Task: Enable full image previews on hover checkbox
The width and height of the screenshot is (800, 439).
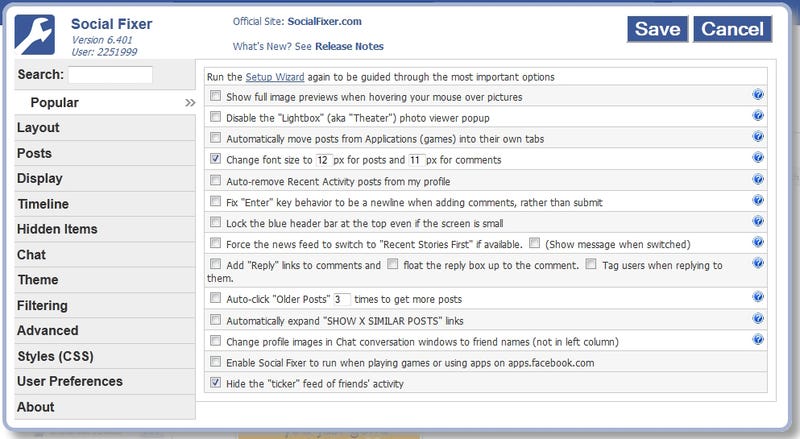Action: pos(216,96)
